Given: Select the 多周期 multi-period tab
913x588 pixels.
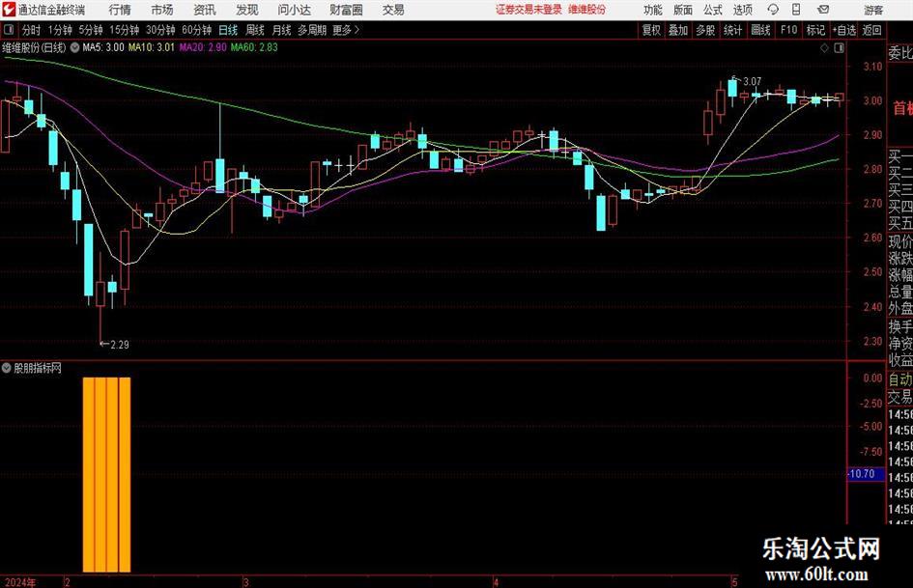Looking at the screenshot, I should [312, 30].
